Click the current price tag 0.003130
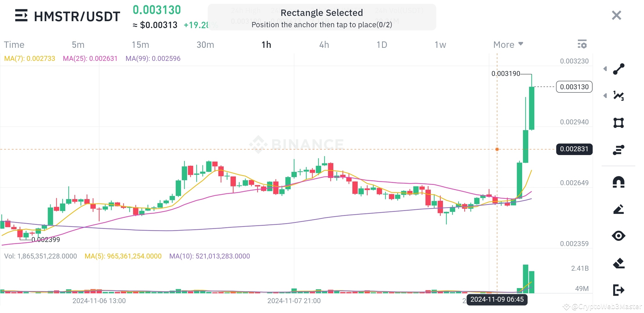 coord(574,87)
